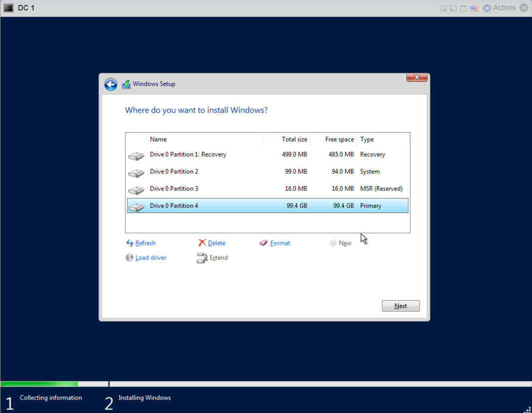532x413 pixels.
Task: Click the 'Recovery' type cell in Type column
Action: (372, 155)
